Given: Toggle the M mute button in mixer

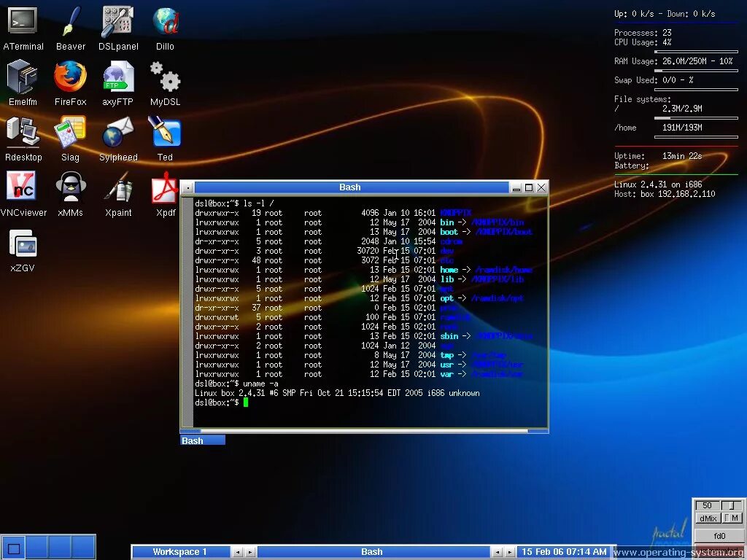Looking at the screenshot, I should tap(732, 518).
